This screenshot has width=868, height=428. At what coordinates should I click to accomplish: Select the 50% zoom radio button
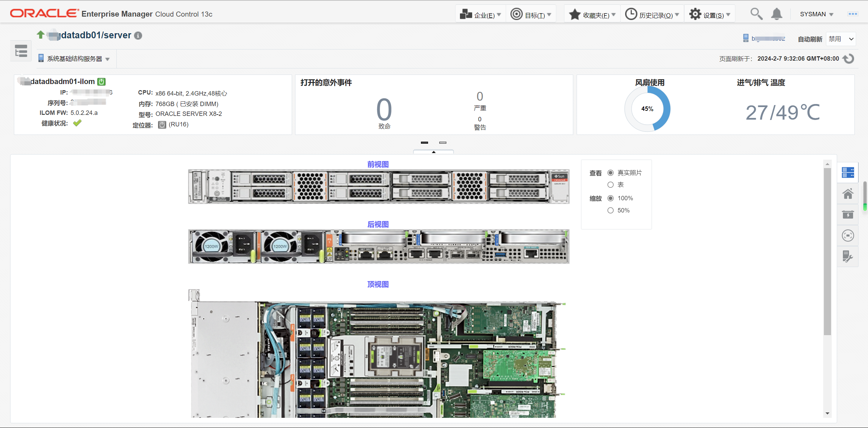pos(611,210)
